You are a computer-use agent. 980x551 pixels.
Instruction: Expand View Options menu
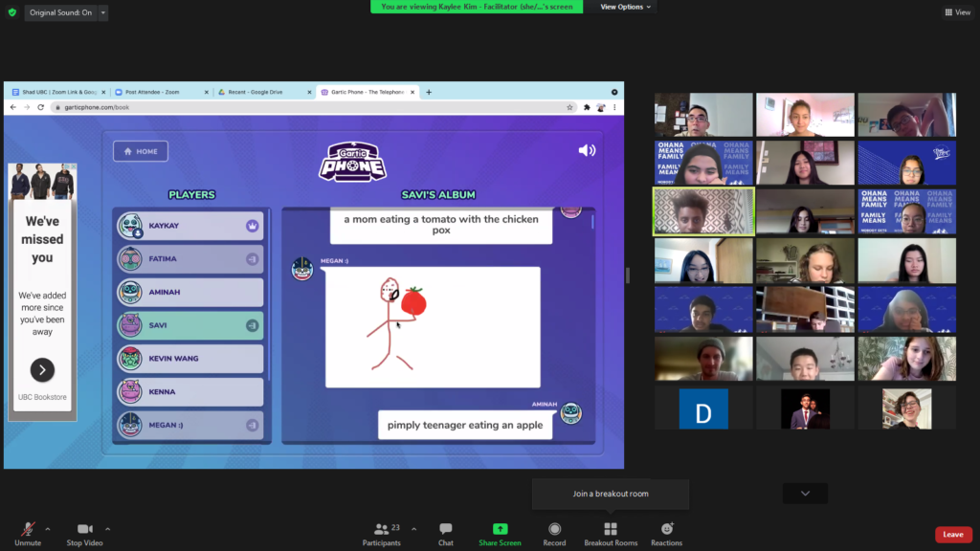(625, 7)
